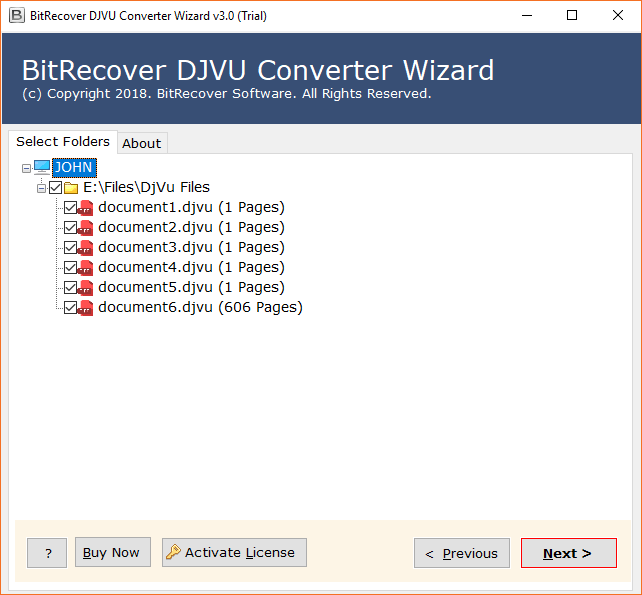
Task: Go back with the Previous button
Action: click(462, 553)
